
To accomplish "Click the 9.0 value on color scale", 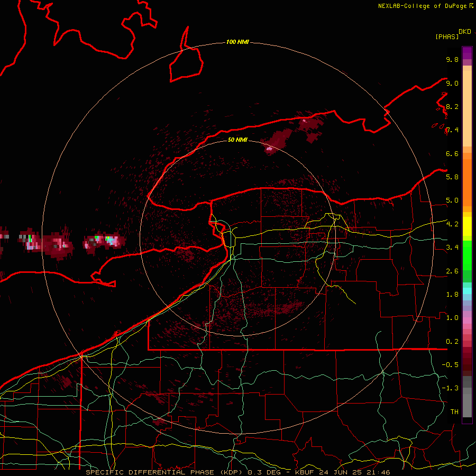I will (452, 83).
